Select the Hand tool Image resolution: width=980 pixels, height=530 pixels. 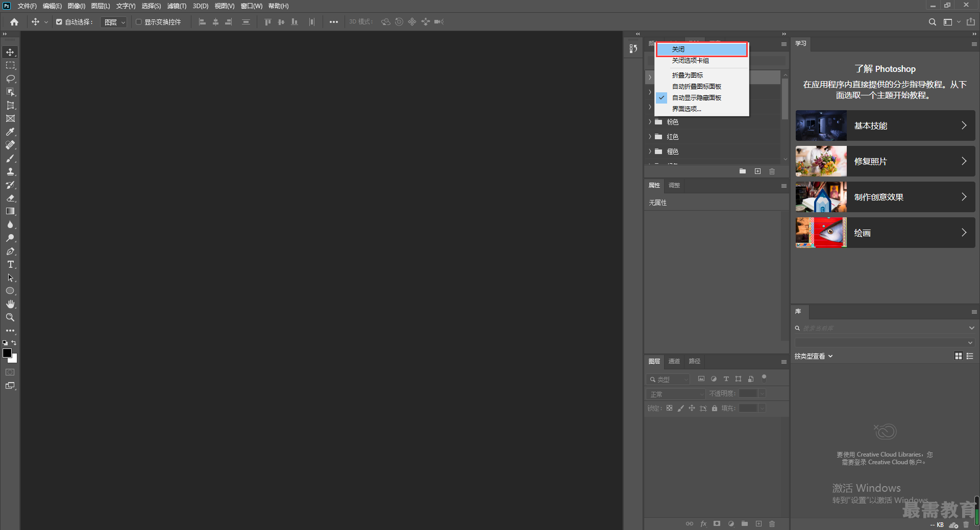(x=10, y=304)
